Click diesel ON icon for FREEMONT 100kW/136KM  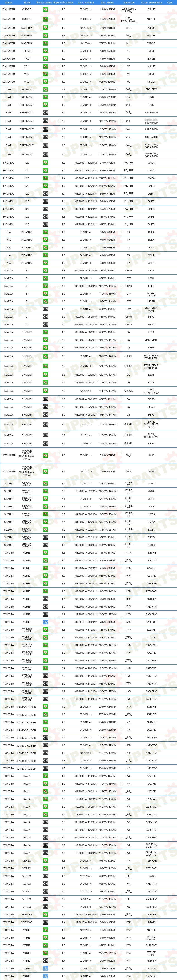(45, 113)
